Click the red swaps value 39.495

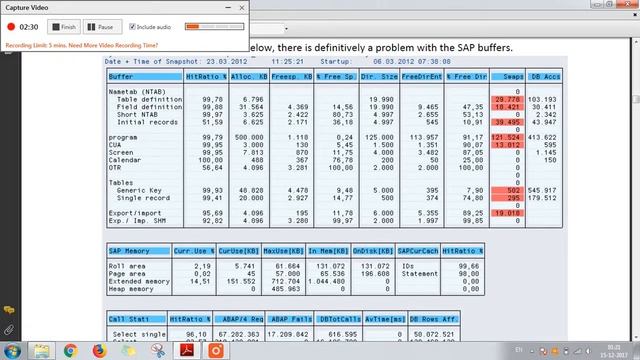507,122
